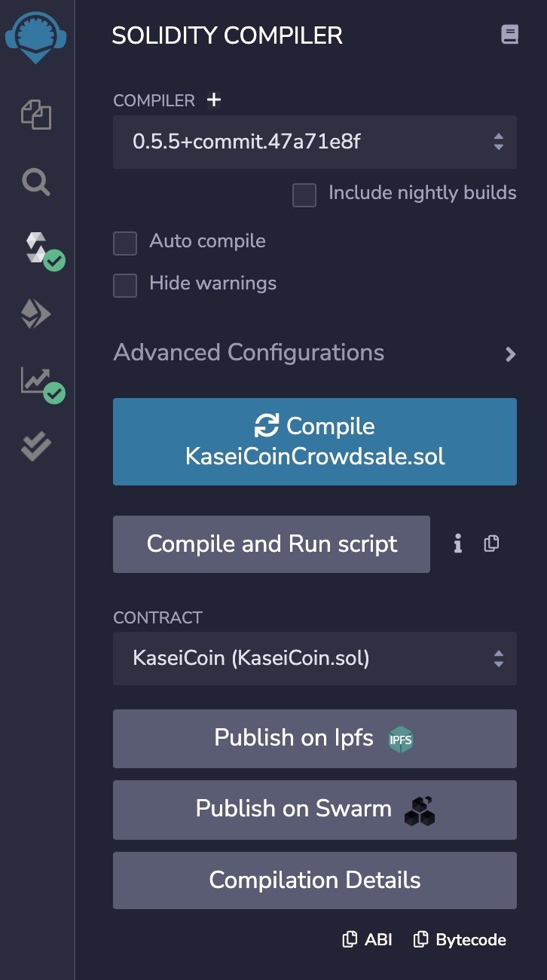The width and height of the screenshot is (547, 980).
Task: Enable Include nightly builds
Action: pos(304,195)
